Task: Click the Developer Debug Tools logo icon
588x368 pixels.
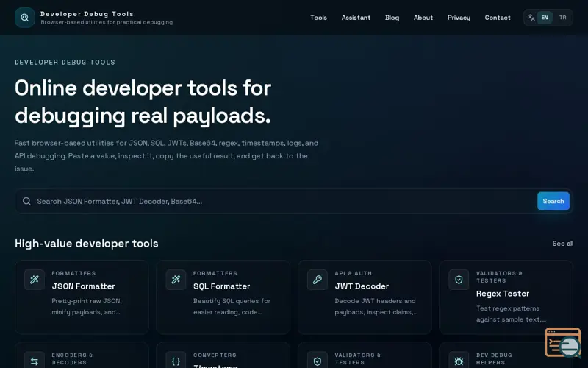Action: click(x=25, y=18)
